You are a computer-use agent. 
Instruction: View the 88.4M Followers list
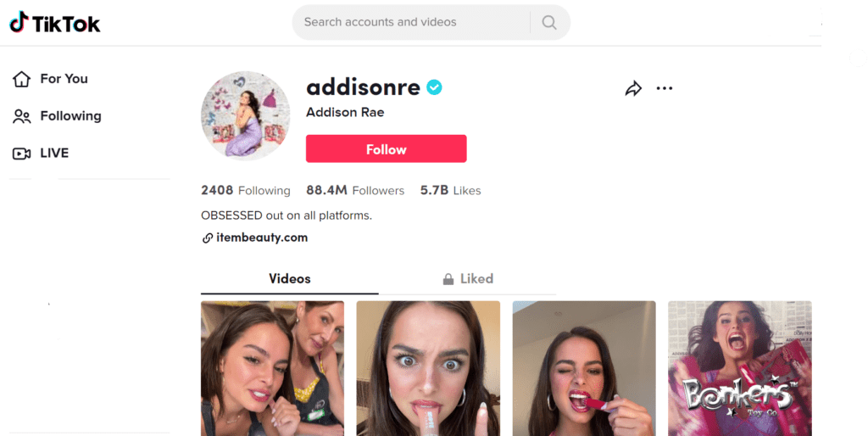pyautogui.click(x=355, y=191)
